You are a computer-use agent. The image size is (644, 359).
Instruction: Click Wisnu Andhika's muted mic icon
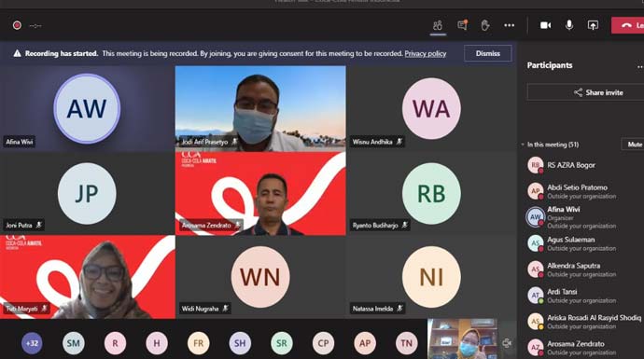coord(399,142)
